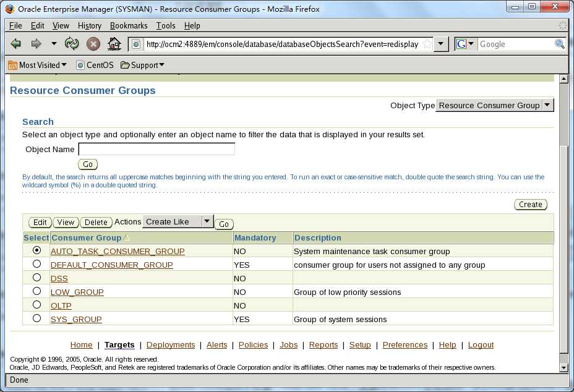Click the Edit button above the table
This screenshot has width=574, height=392.
point(40,222)
